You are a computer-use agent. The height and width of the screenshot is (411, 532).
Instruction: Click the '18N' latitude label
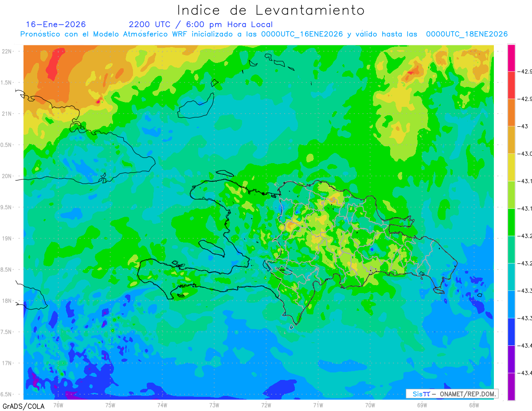click(7, 301)
